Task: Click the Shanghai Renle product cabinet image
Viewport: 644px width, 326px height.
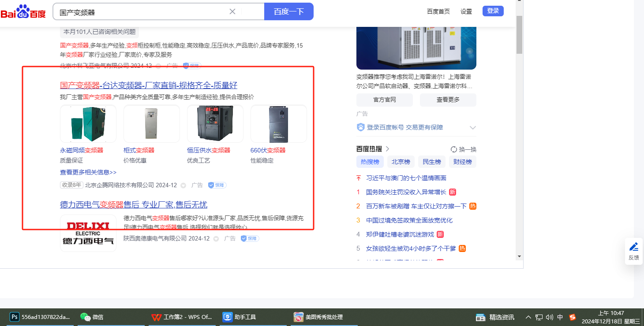Action: 416,48
